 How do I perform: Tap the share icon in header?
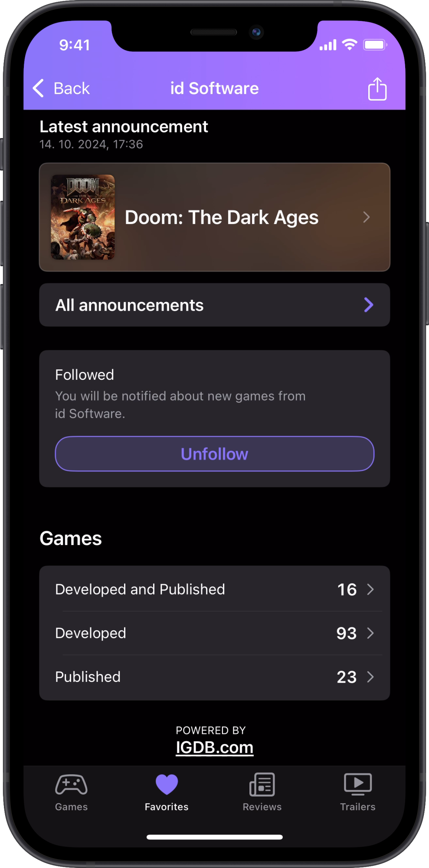click(x=377, y=89)
